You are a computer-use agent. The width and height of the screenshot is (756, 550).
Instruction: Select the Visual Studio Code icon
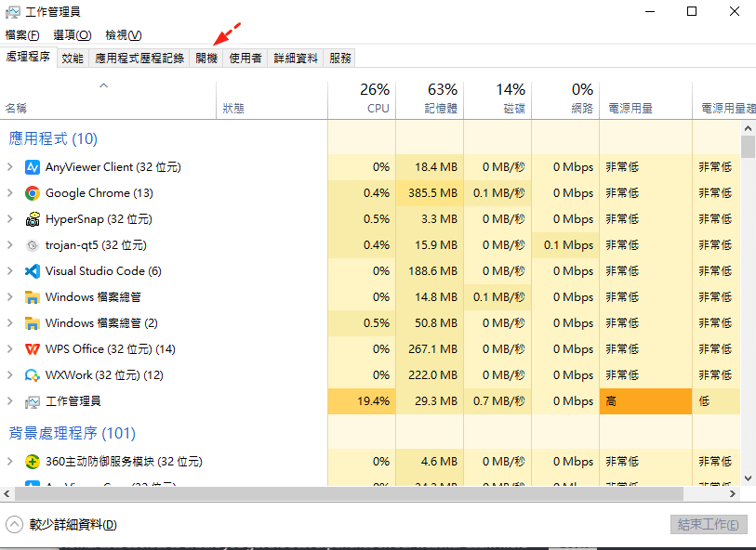coord(33,271)
